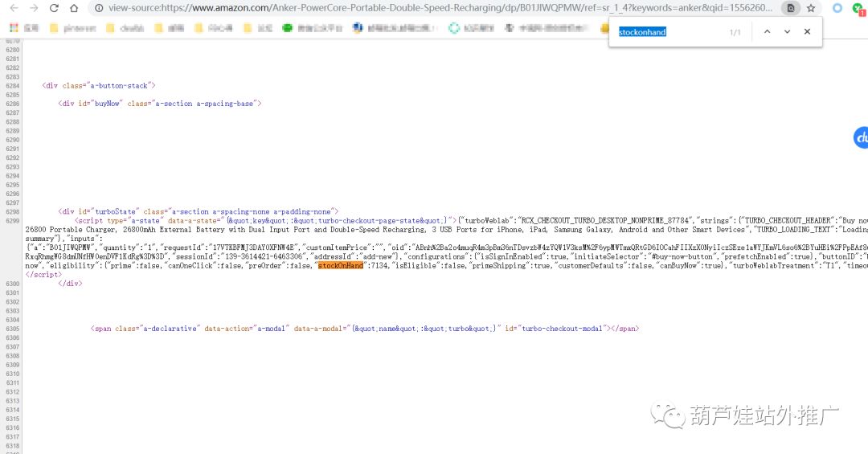Click the browser back arrow
Screen dimensions: 868x454
coord(14,8)
